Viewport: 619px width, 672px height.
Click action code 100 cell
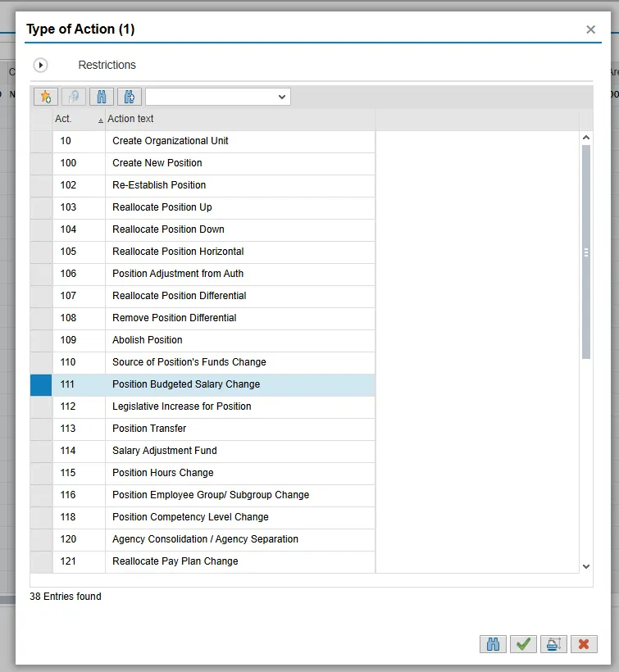coord(79,163)
